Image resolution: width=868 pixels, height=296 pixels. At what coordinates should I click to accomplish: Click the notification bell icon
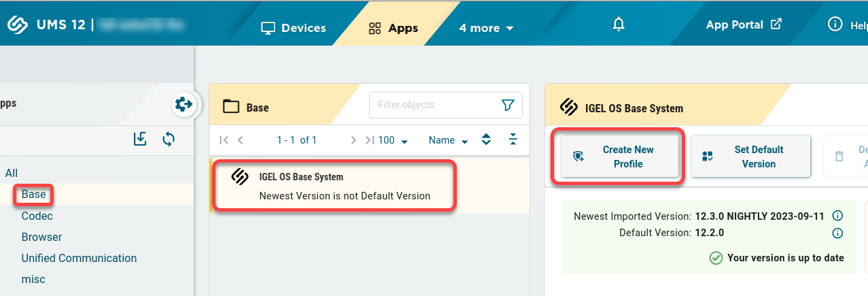pyautogui.click(x=618, y=25)
